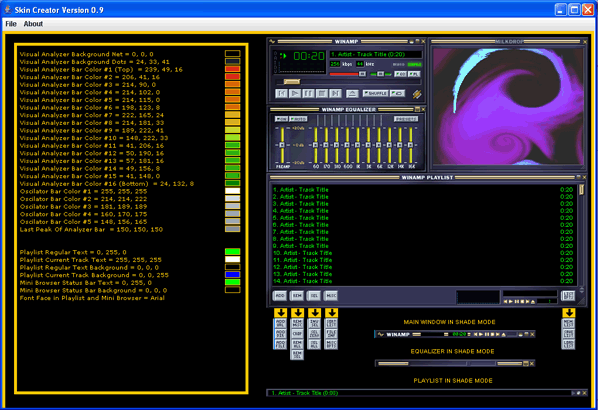Toggle the Repeat button beside Shuffle

click(397, 93)
